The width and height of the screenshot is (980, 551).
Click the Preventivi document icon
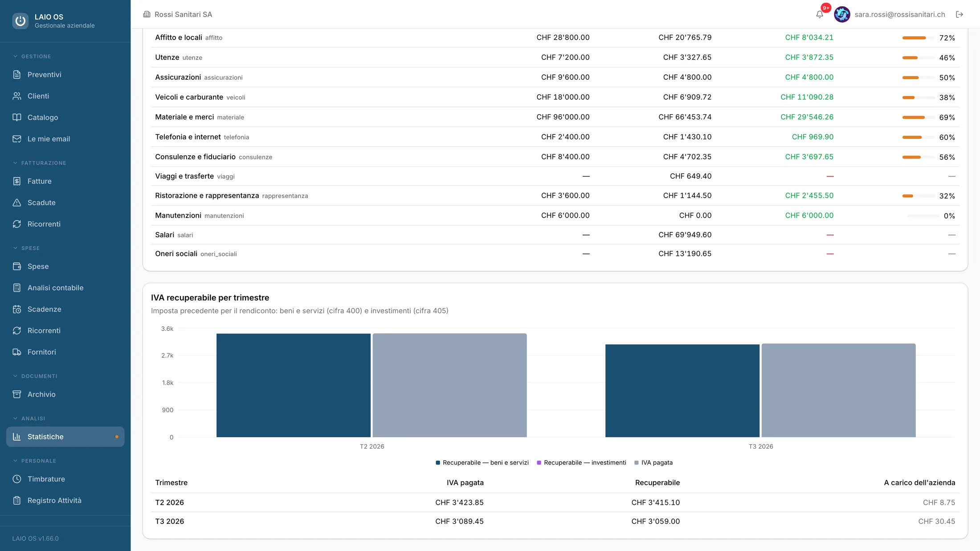tap(17, 74)
